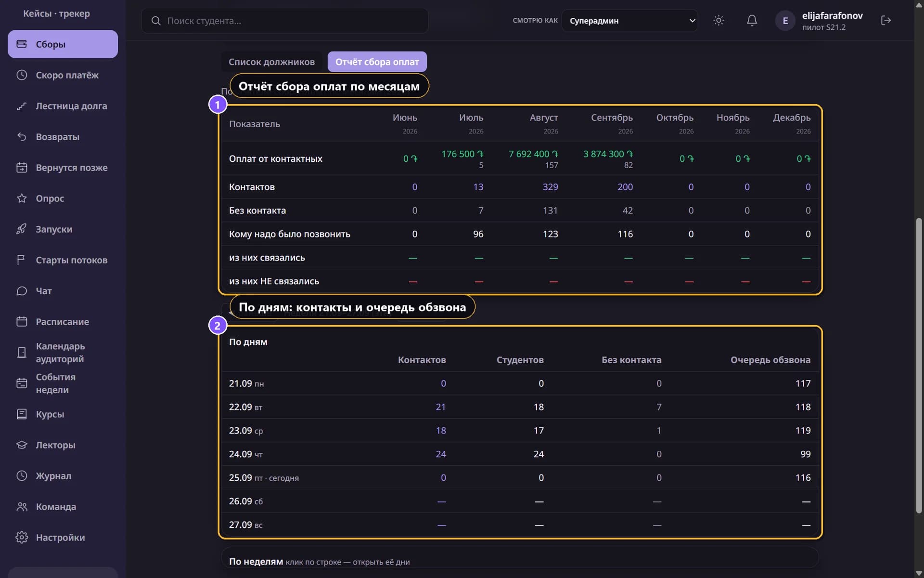Open the Сборы section icon
This screenshot has width=924, height=578.
[22, 44]
